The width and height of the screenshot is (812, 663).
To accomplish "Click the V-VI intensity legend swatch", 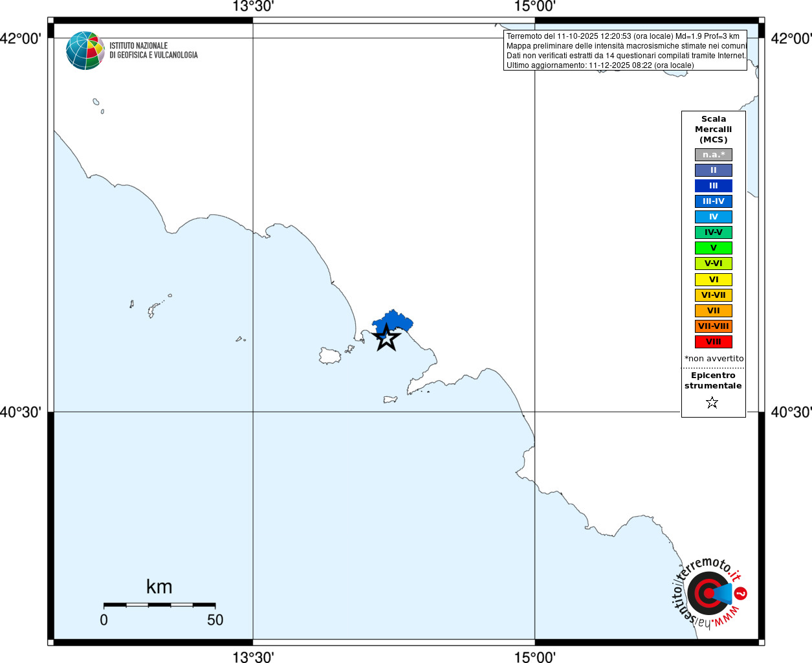I will pos(714,264).
